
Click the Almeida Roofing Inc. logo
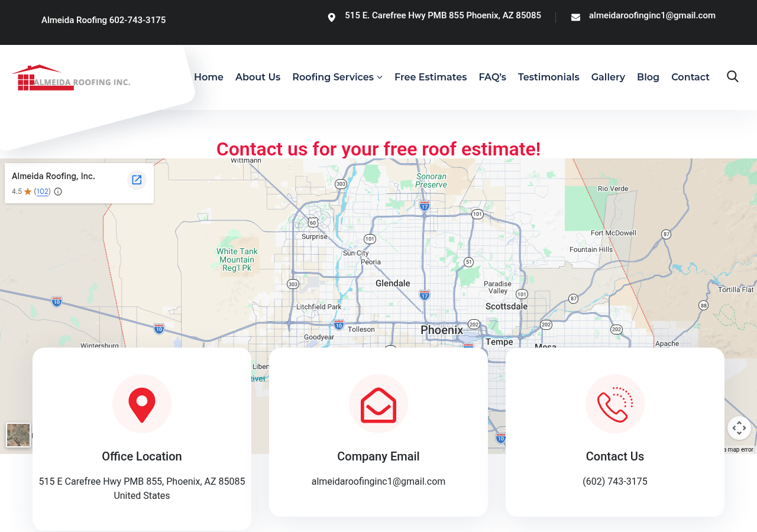71,77
